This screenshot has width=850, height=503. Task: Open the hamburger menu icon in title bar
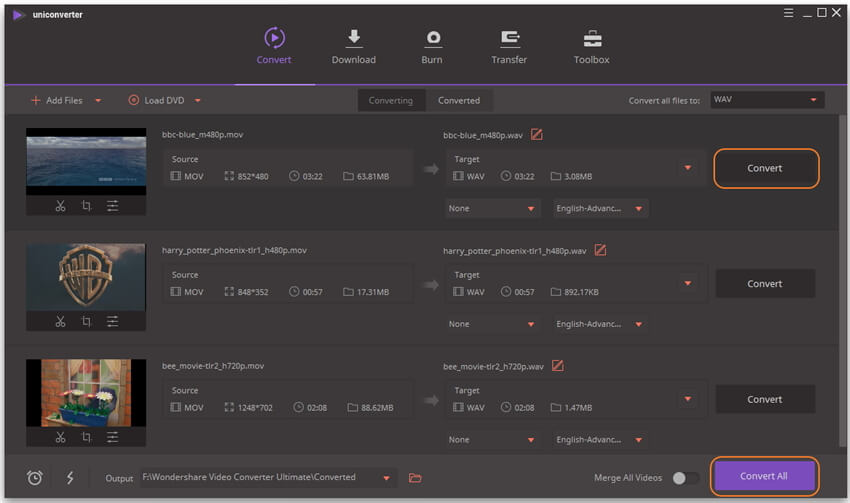pyautogui.click(x=788, y=12)
